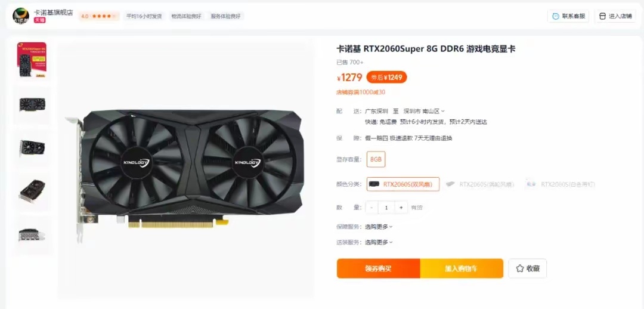Select the white lighted card variant icon
The width and height of the screenshot is (644, 309).
pos(531,184)
